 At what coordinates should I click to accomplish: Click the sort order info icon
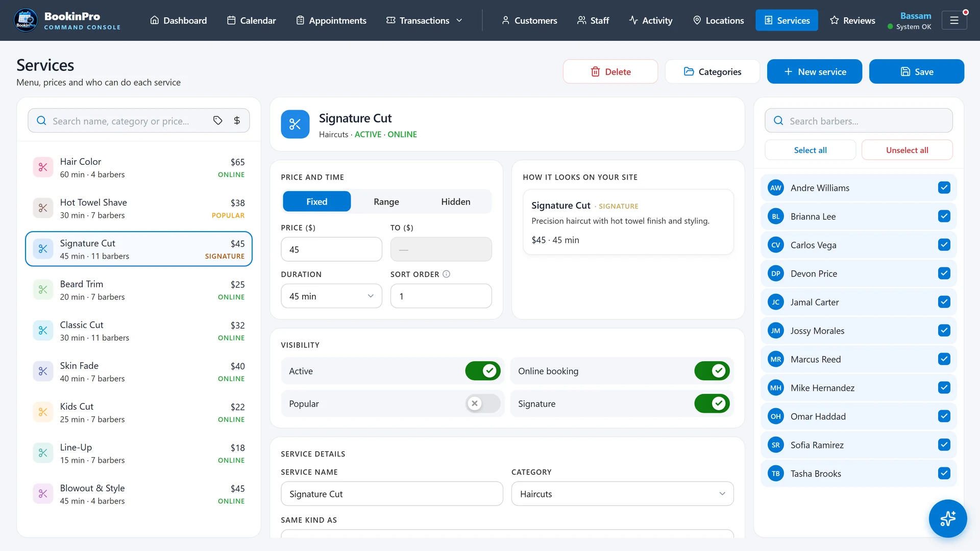pos(447,274)
